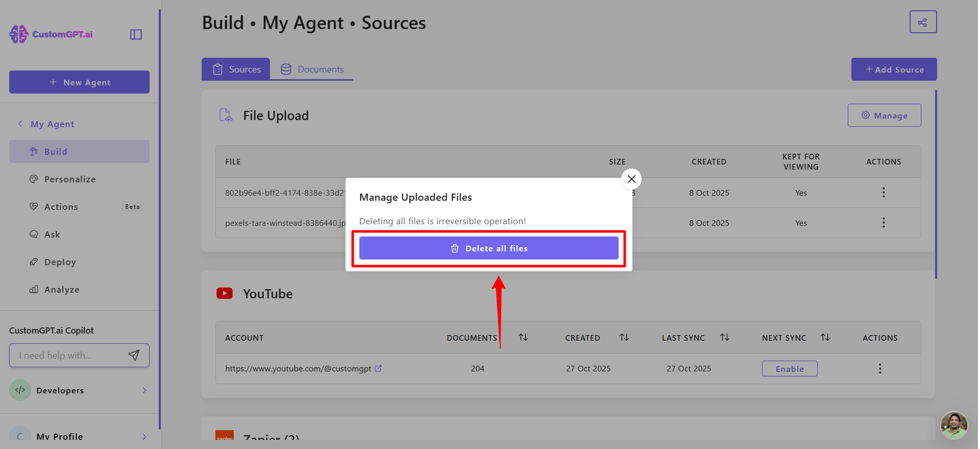Sort YouTube table by Next Sync
Viewport: 980px width, 449px height.
pos(825,337)
